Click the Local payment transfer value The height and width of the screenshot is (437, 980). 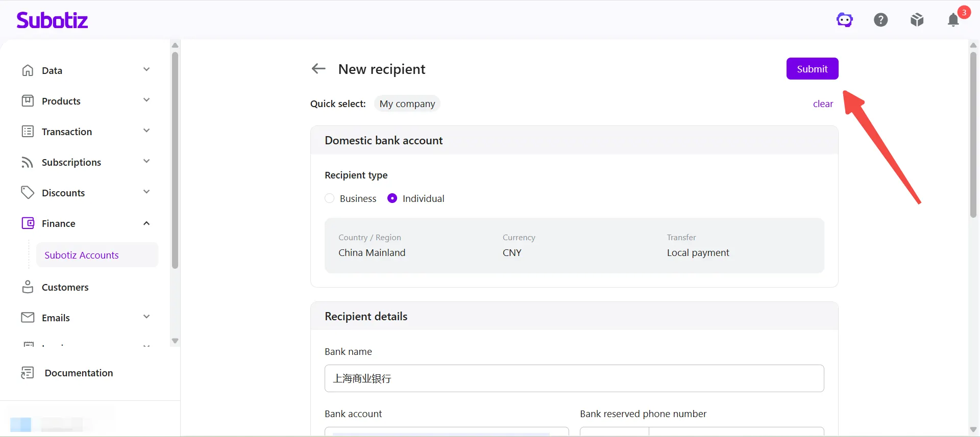[x=698, y=253]
